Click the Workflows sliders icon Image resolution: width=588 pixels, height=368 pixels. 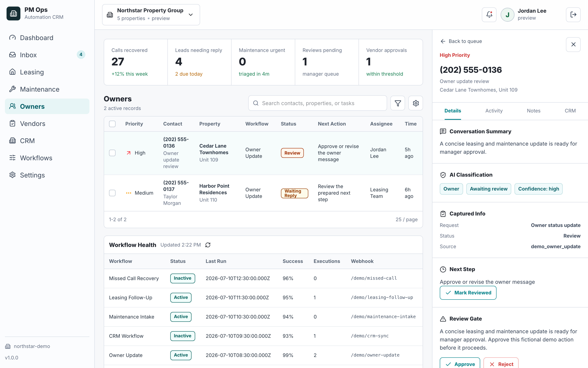pyautogui.click(x=12, y=158)
